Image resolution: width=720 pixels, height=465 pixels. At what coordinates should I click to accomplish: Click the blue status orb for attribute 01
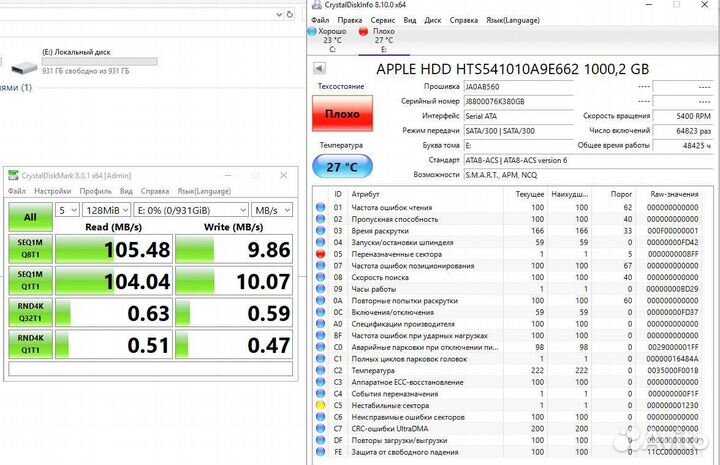click(321, 207)
